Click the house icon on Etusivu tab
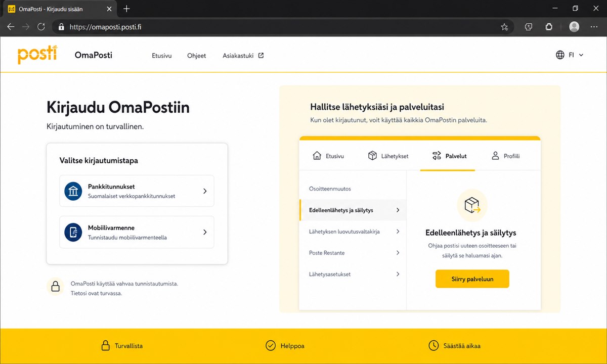 click(x=317, y=155)
